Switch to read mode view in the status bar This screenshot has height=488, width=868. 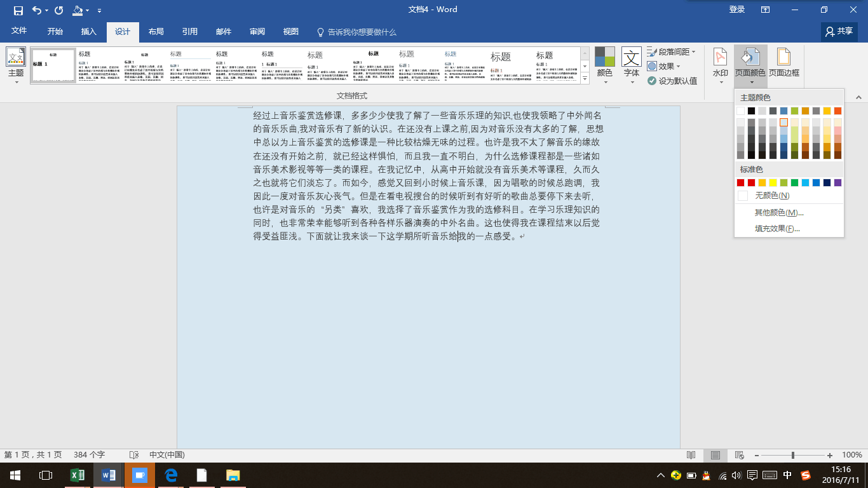[691, 456]
